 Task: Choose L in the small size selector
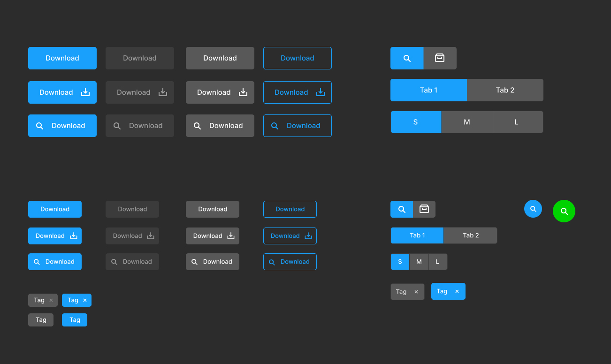(438, 262)
